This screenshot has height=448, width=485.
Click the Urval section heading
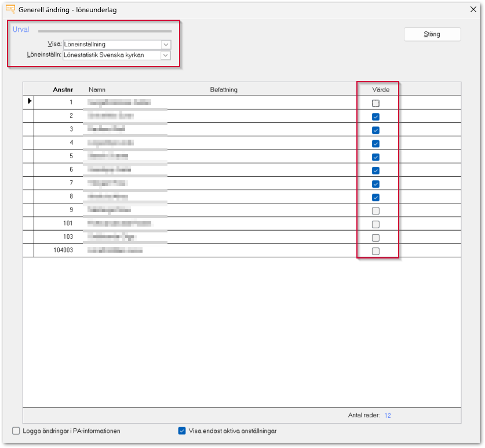(21, 30)
